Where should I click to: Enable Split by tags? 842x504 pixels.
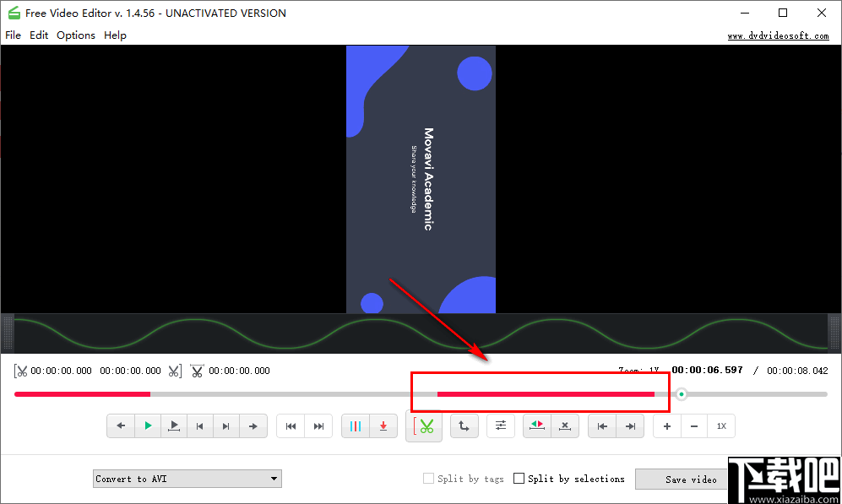(x=428, y=478)
